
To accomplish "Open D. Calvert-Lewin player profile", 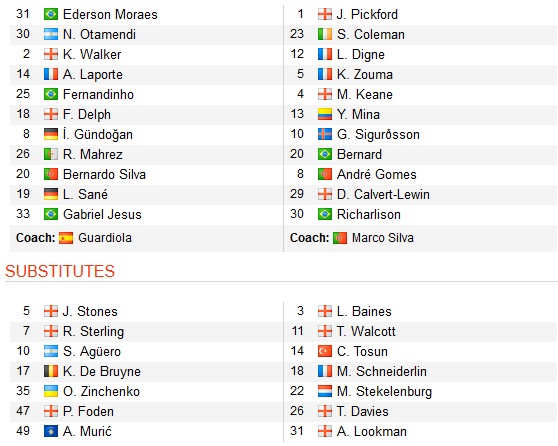I will [x=383, y=194].
